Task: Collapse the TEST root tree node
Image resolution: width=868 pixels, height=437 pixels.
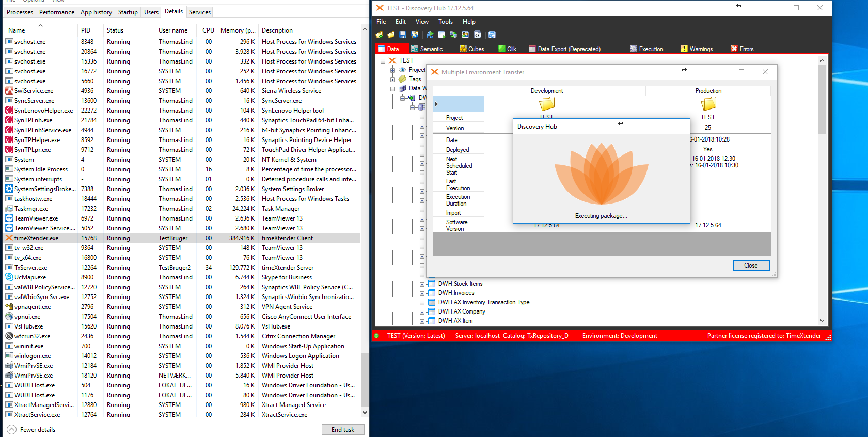Action: pyautogui.click(x=383, y=60)
